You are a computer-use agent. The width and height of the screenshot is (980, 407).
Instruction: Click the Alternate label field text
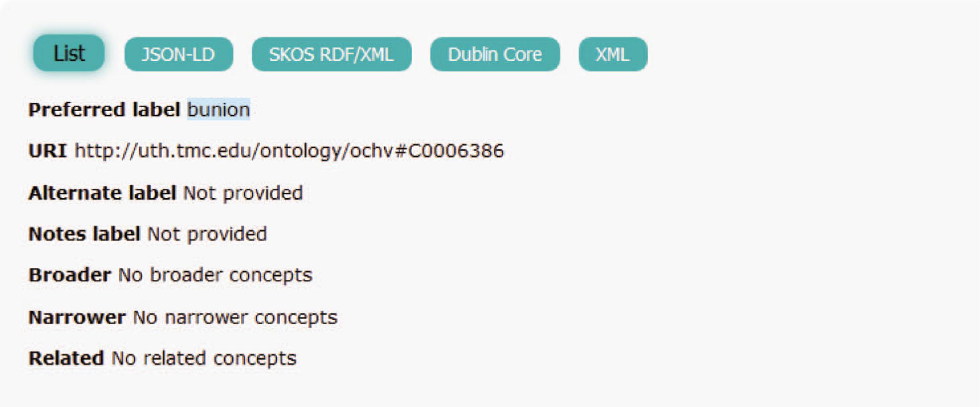(x=103, y=192)
